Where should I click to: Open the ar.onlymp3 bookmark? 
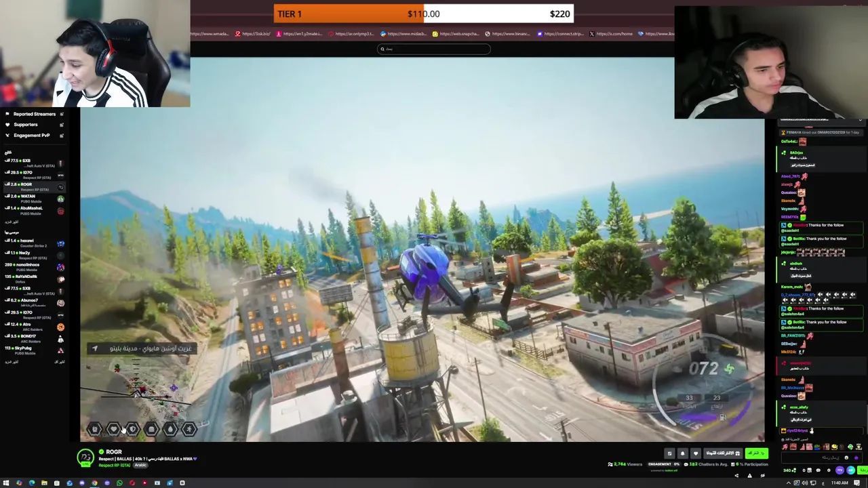tap(351, 34)
